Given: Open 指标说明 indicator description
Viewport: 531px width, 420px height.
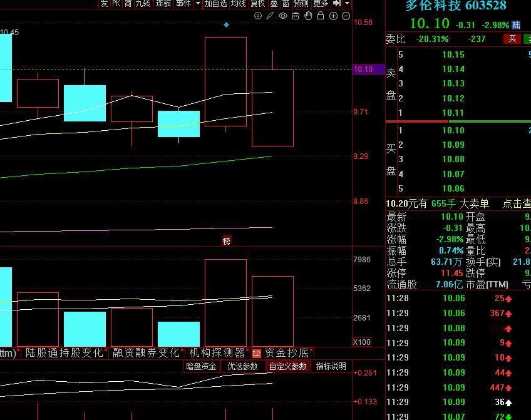Looking at the screenshot, I should click(331, 366).
